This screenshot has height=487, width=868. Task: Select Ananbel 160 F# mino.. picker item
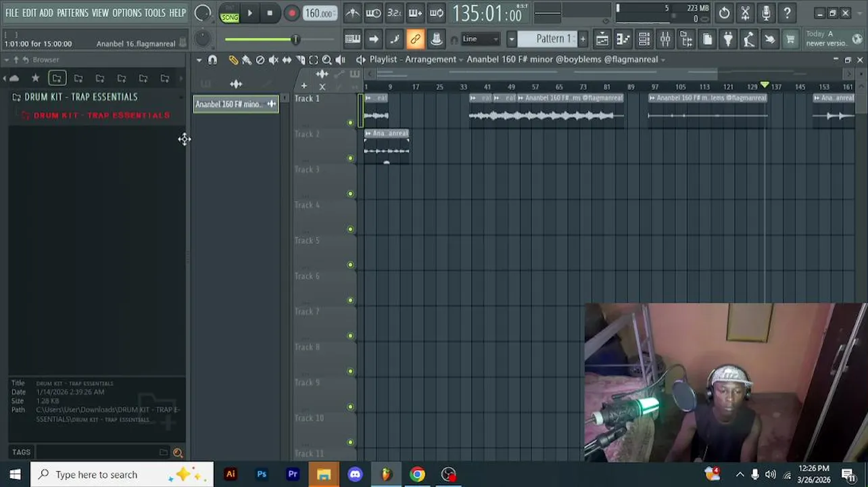click(x=236, y=104)
